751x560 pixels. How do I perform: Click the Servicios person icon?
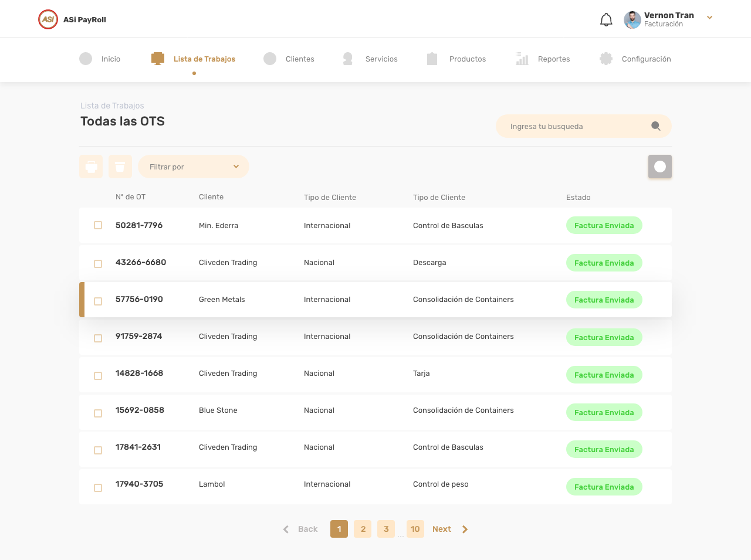point(348,59)
